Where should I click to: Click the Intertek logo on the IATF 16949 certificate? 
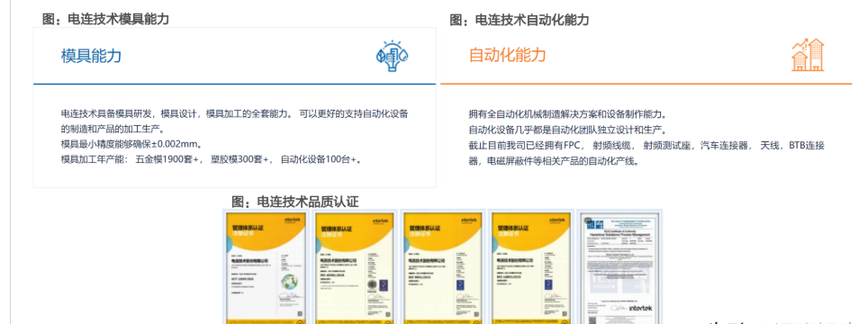pos(293,220)
